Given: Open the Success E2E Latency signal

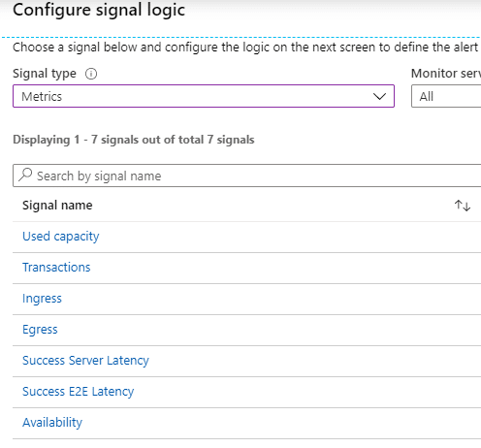Looking at the screenshot, I should pos(78,392).
